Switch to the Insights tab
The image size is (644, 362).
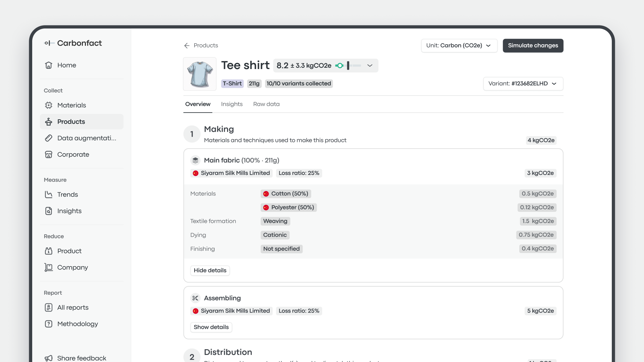(232, 104)
